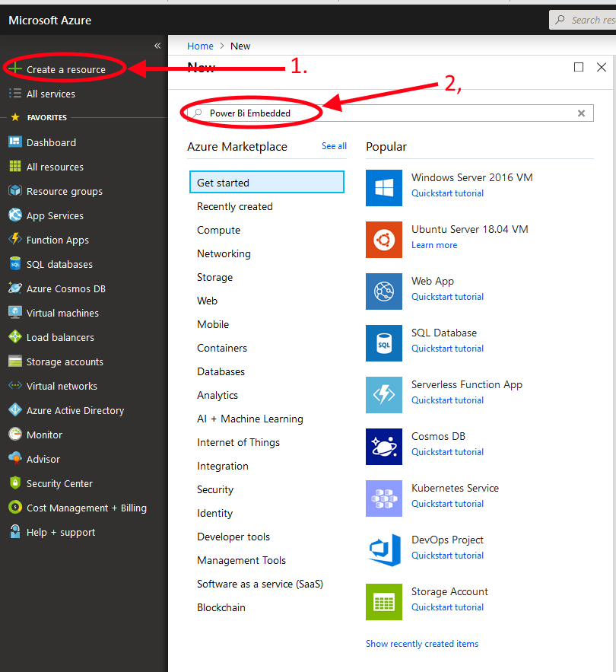Viewport: 616px width, 672px height.
Task: Open the Home breadcrumb link
Action: pos(200,46)
